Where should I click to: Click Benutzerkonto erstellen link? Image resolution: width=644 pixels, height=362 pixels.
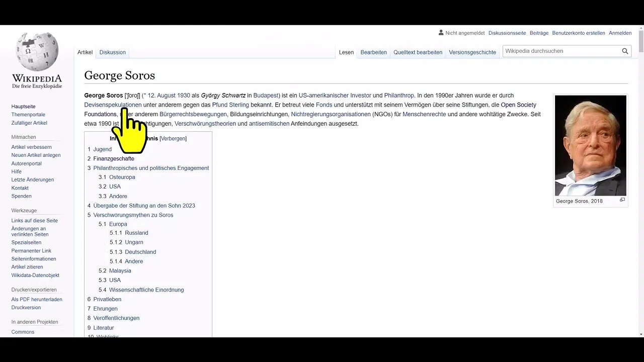(x=579, y=33)
